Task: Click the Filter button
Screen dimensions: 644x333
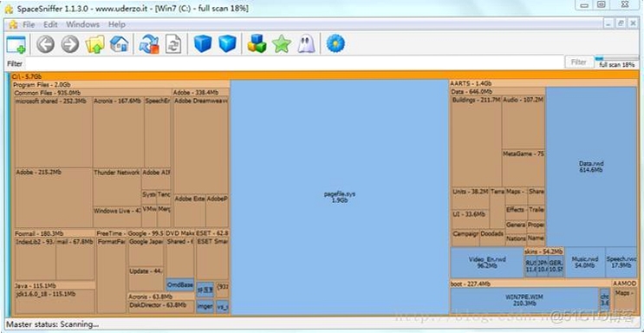Action: click(579, 62)
